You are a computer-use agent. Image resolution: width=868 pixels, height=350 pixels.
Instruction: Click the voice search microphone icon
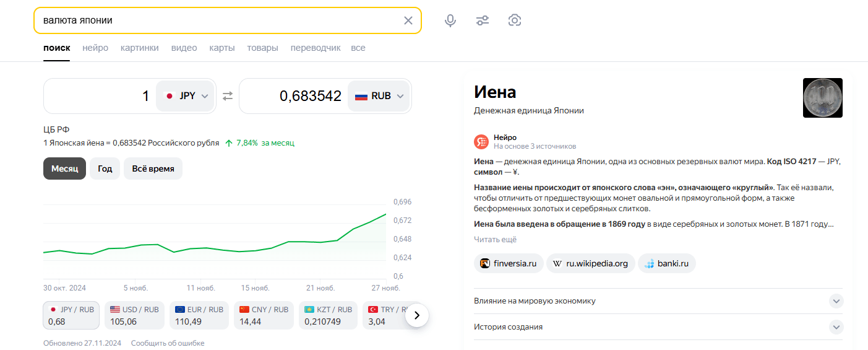450,20
